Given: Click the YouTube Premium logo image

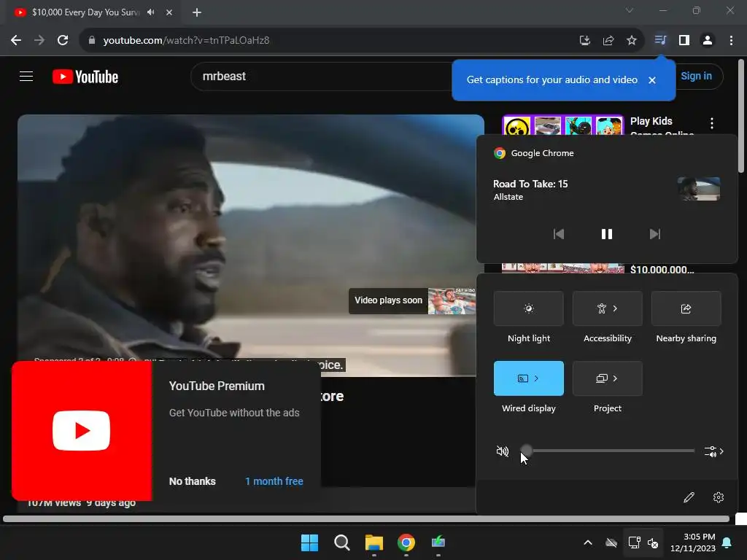Looking at the screenshot, I should [x=82, y=430].
